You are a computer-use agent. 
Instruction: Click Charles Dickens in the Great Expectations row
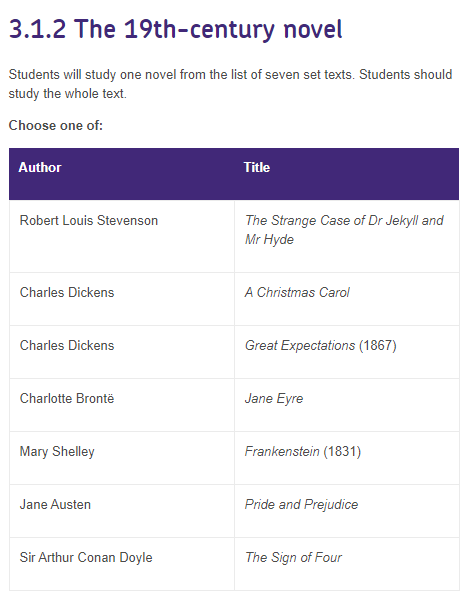coord(67,345)
